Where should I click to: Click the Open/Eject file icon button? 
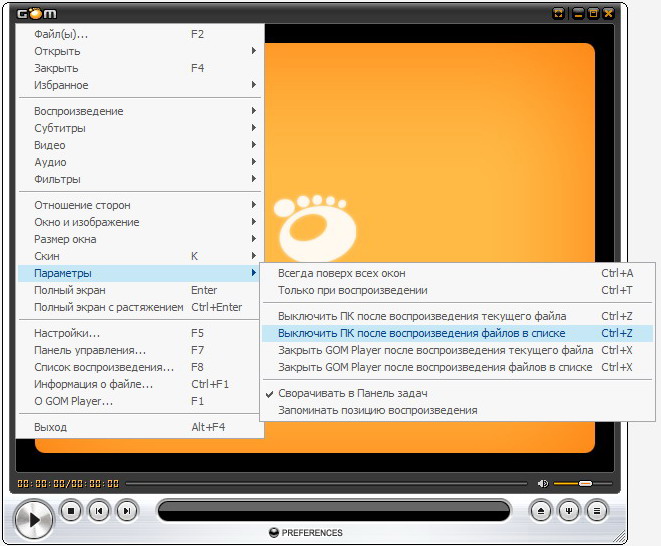click(x=541, y=511)
